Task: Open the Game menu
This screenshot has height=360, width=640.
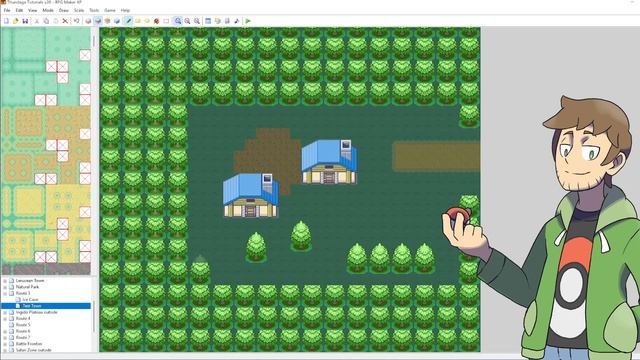Action: [110, 10]
